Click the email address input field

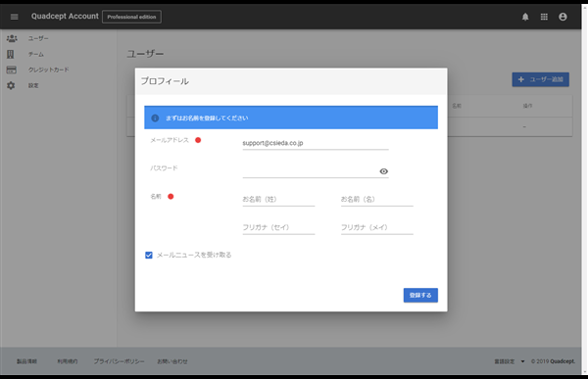pyautogui.click(x=316, y=143)
